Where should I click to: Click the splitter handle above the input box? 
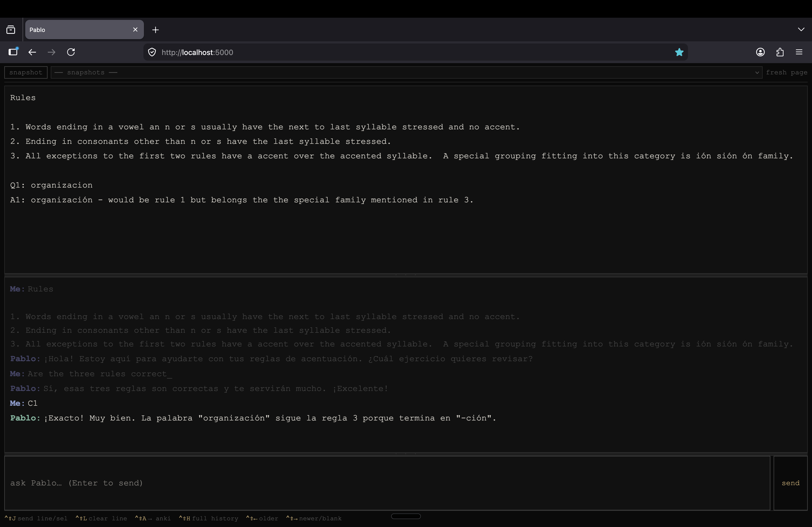[406, 454]
